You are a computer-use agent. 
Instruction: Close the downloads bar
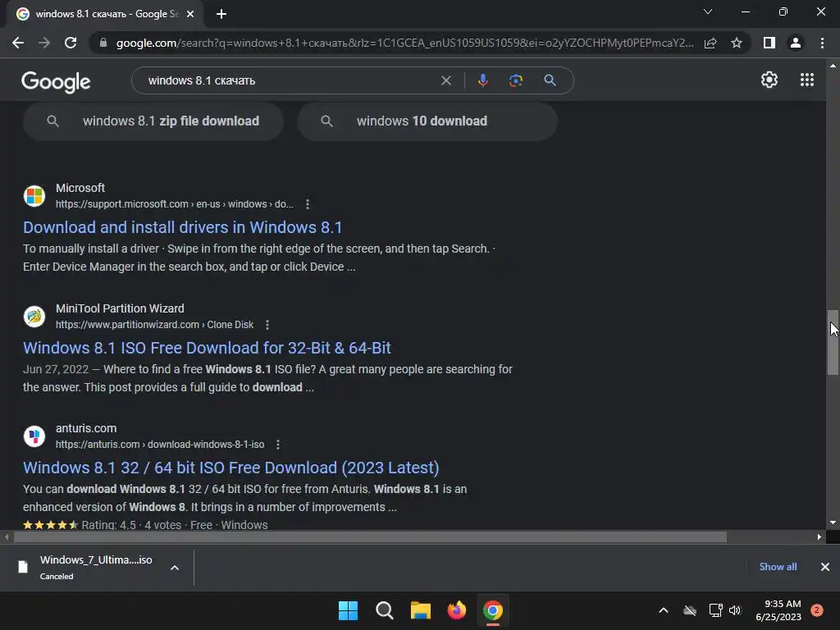[825, 566]
